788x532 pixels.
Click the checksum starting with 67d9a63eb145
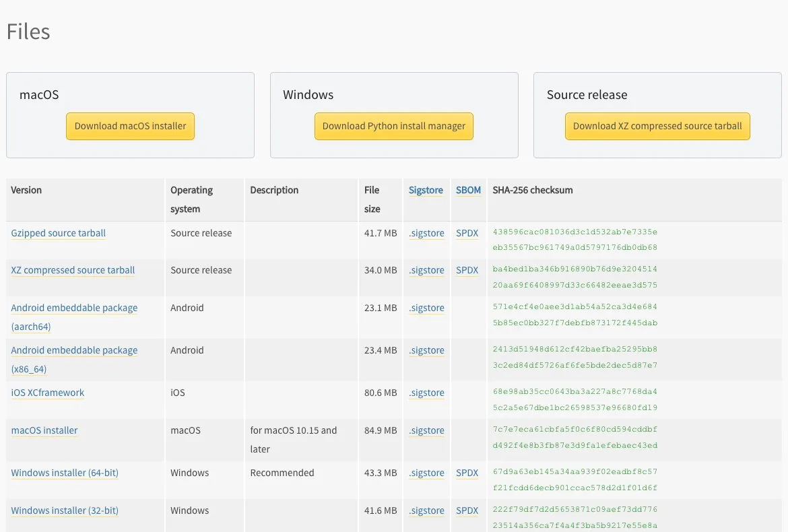pyautogui.click(x=575, y=479)
